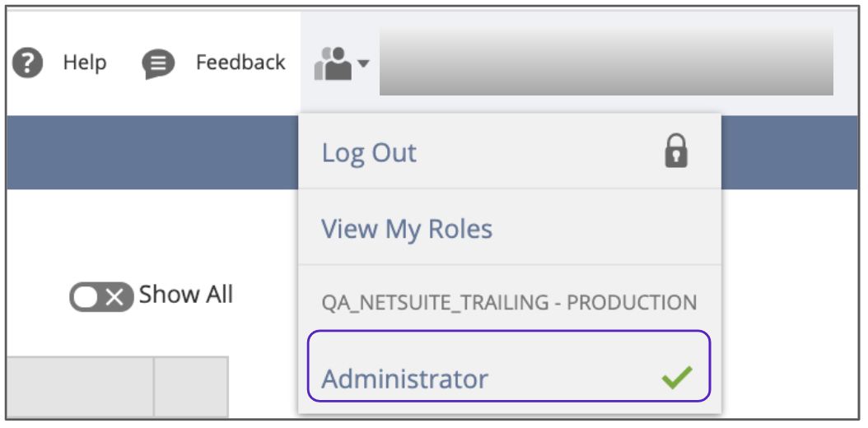Open the Feedback link text
Image resolution: width=868 pixels, height=428 pixels.
240,63
